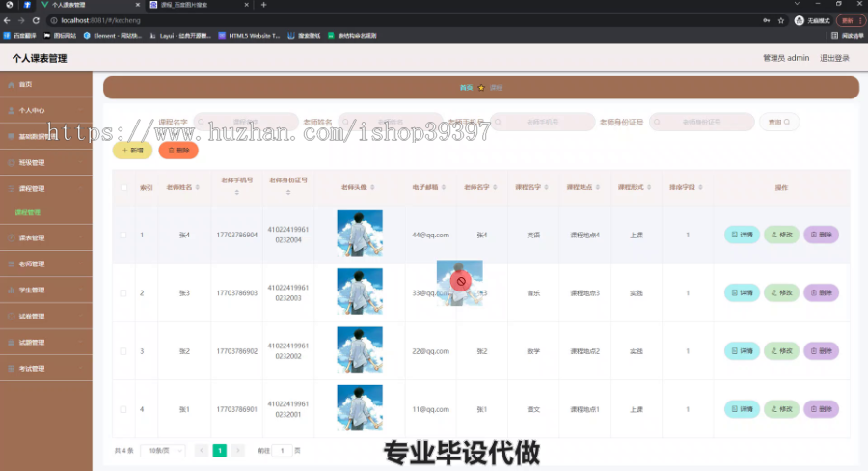Click the home icon beside 首页
Screen dimensions: 868x471
[11, 85]
